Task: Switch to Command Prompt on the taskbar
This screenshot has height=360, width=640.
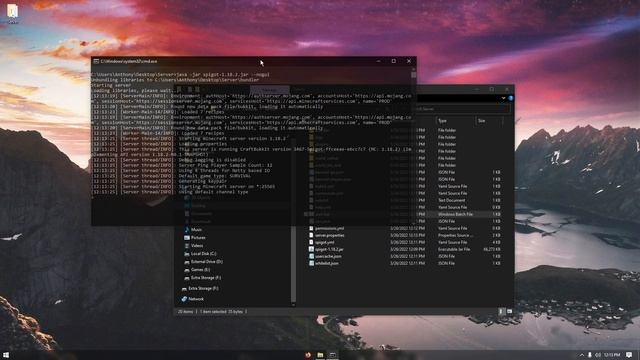Action: tap(333, 355)
